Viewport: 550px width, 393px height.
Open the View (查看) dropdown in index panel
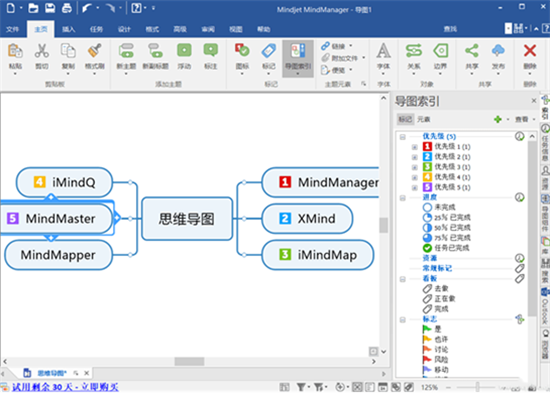524,120
